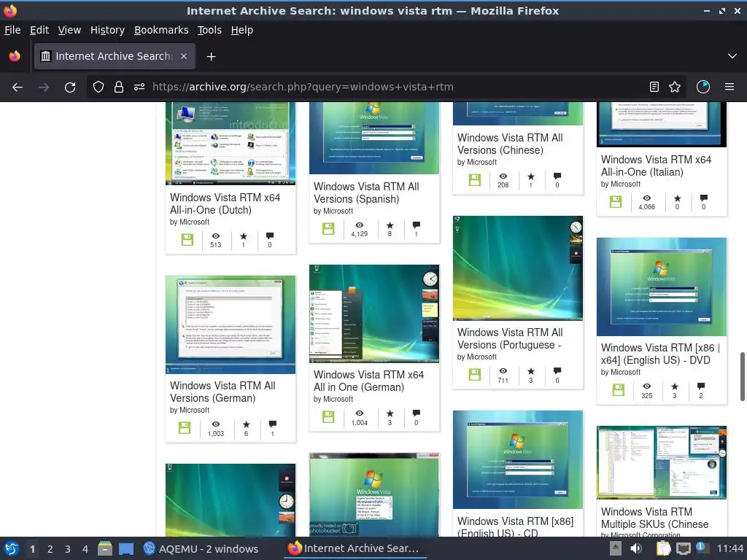Open Windows Vista RTM x64 All-in-One (Dutch)

pos(225,204)
